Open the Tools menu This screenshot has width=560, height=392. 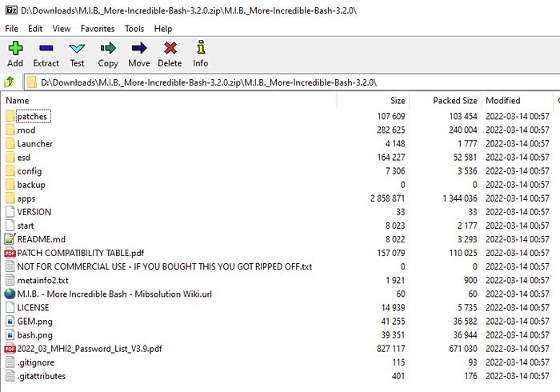pos(134,28)
